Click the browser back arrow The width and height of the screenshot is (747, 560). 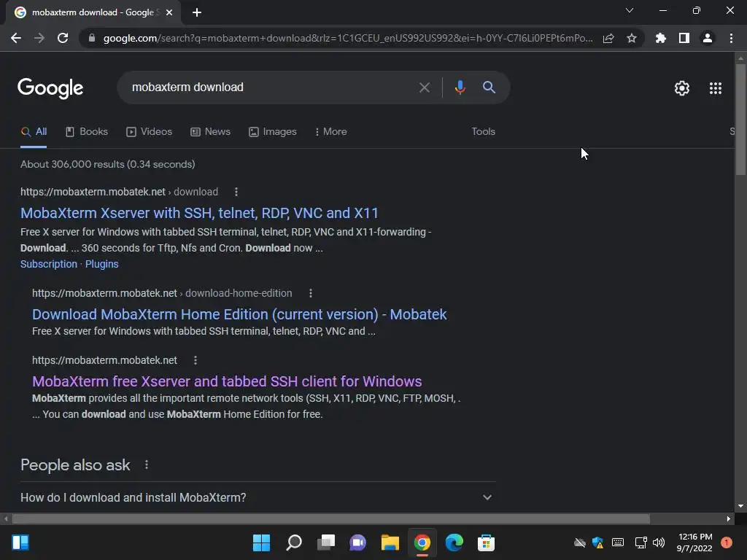[x=16, y=38]
